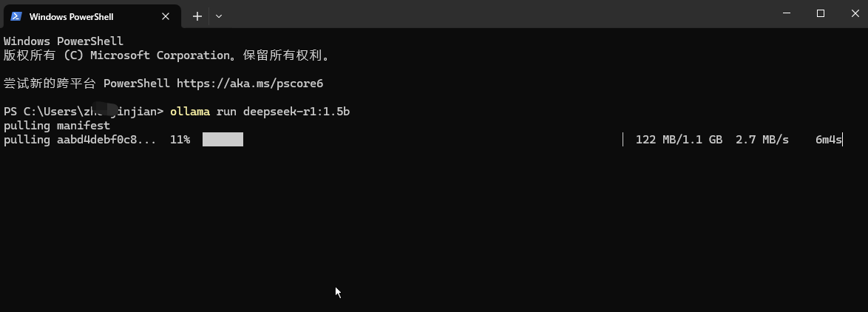Click the aabd4debf0c8 layer hash text
Viewport: 868px width, 312px height.
pyautogui.click(x=97, y=140)
